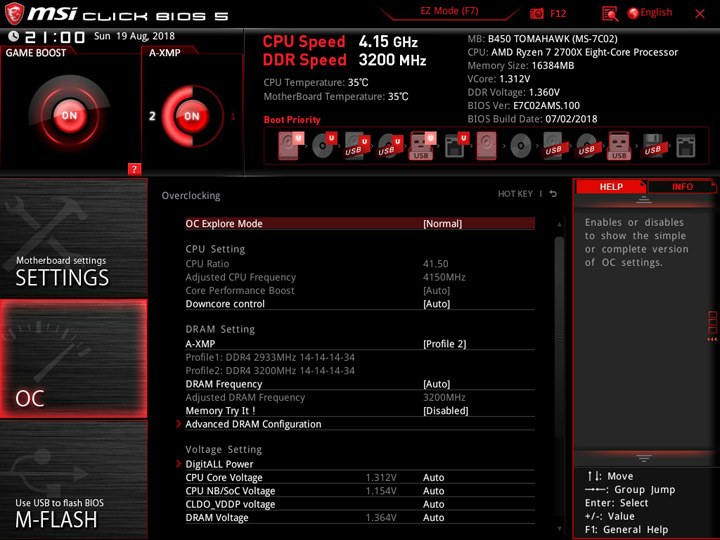Exit BIOS with the red X
720x540 pixels.
[x=700, y=14]
